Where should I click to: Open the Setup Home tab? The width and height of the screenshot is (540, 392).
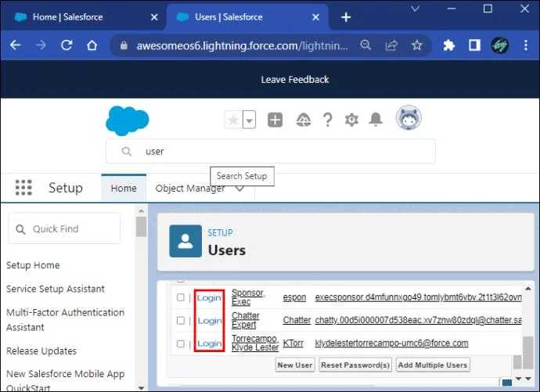pyautogui.click(x=124, y=189)
